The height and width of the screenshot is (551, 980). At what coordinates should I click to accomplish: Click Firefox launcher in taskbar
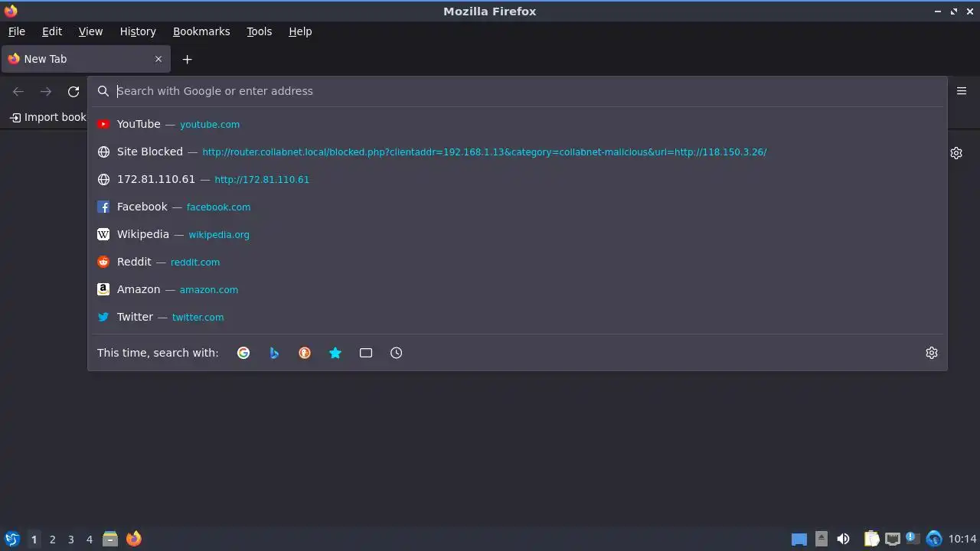tap(134, 539)
